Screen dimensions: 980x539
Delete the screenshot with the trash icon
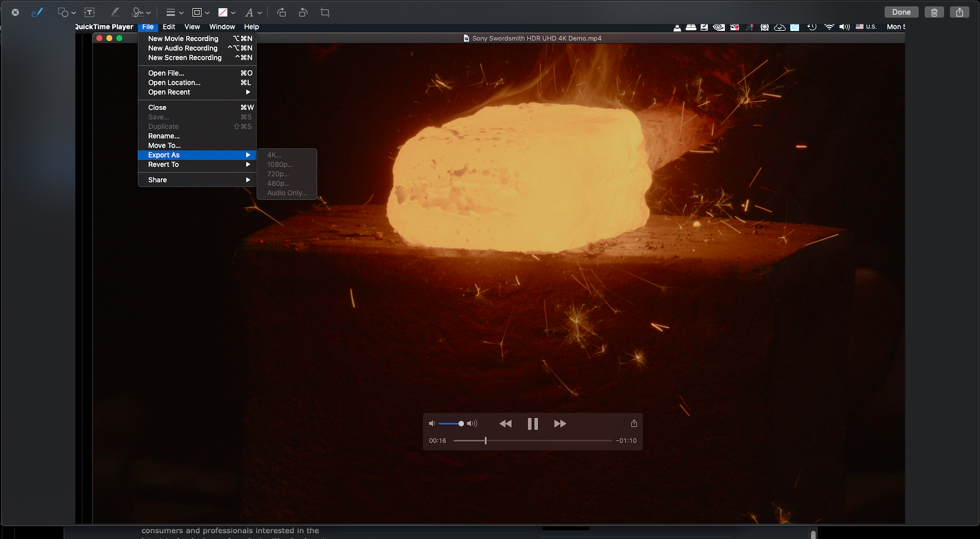click(934, 12)
